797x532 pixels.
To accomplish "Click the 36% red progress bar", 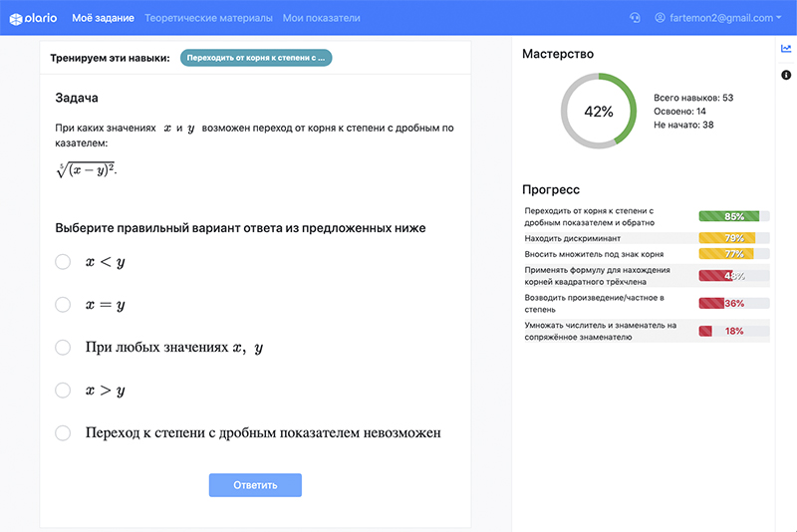I will point(734,303).
